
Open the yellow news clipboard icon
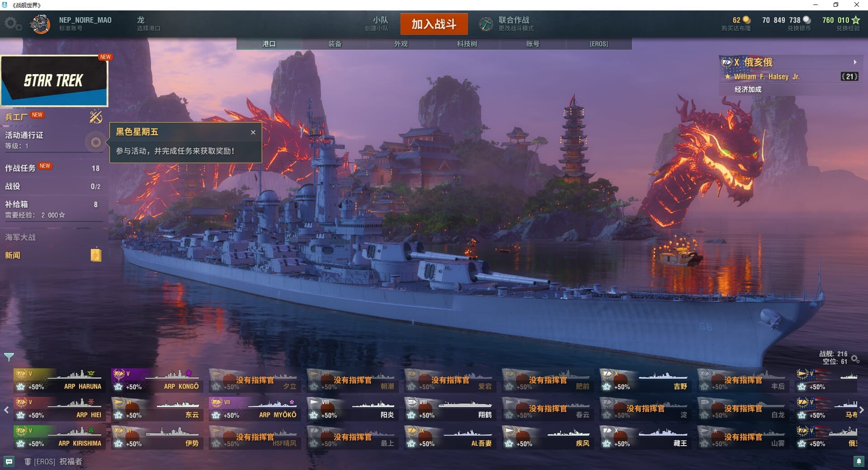(95, 255)
